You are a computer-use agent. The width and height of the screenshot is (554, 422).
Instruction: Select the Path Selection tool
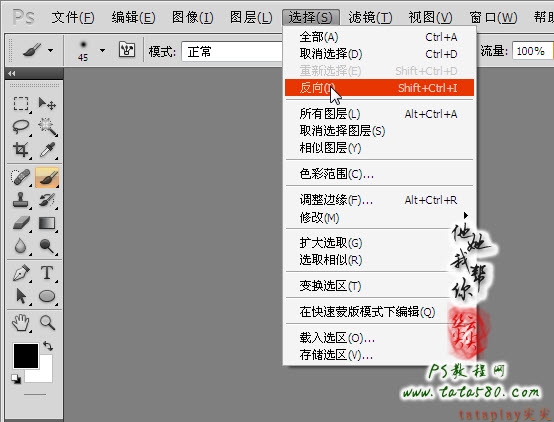[x=21, y=296]
